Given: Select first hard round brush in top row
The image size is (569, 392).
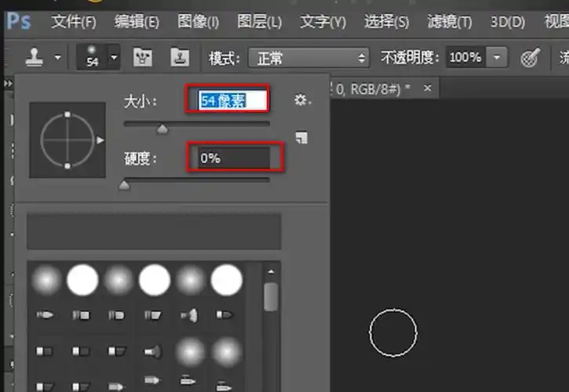Looking at the screenshot, I should (x=82, y=280).
